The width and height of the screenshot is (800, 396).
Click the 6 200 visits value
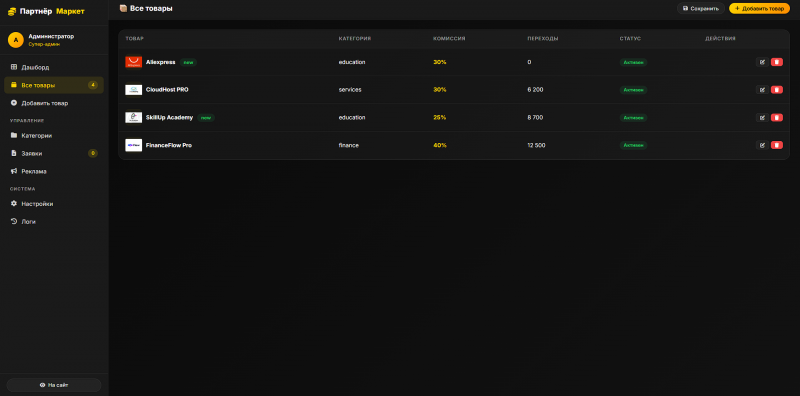535,90
